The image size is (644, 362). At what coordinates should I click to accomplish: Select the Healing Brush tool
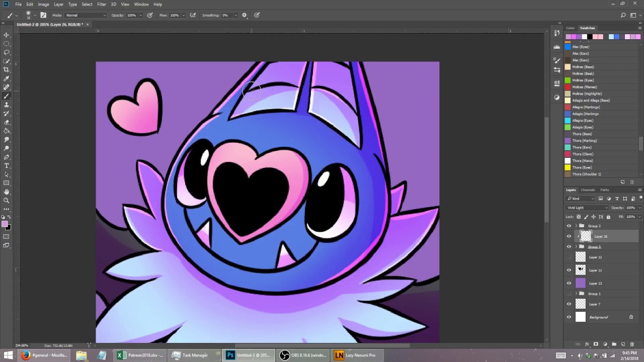7,87
